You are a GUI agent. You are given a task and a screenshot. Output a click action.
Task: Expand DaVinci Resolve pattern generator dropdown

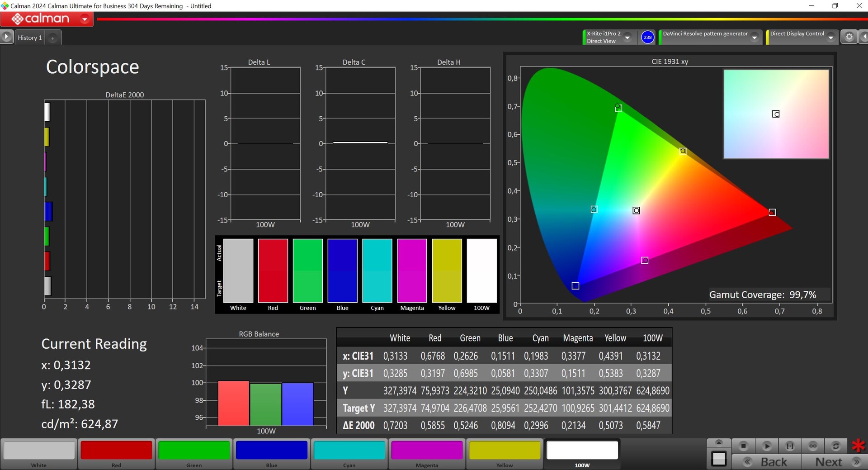coord(754,38)
